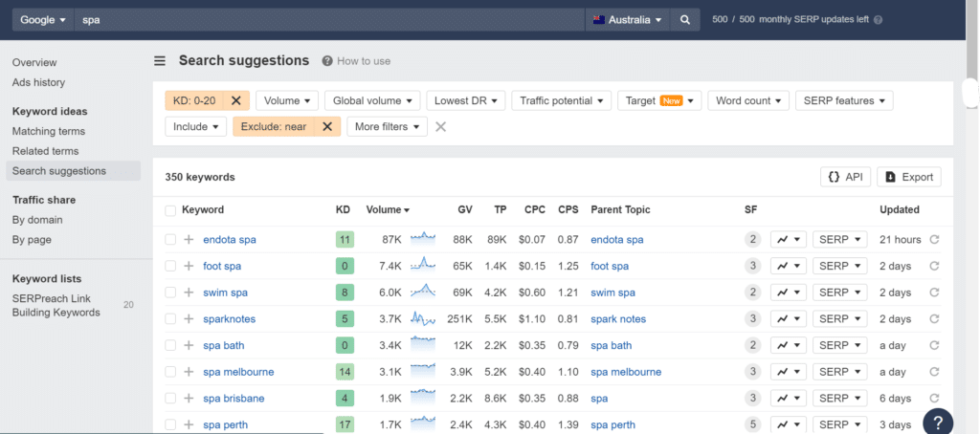Open the Word count filter dropdown
980x434 pixels.
748,100
